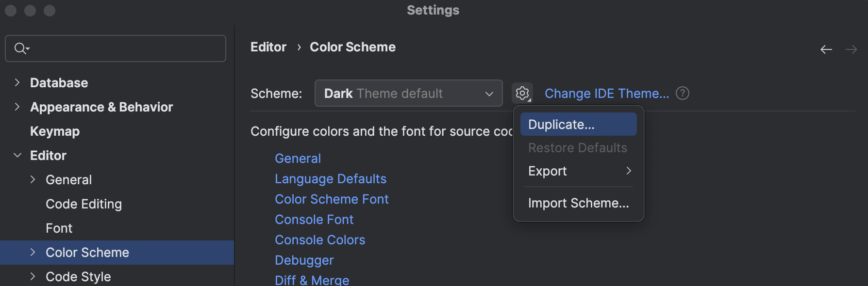Collapse the Editor tree node
This screenshot has height=286, width=868.
coord(17,155)
